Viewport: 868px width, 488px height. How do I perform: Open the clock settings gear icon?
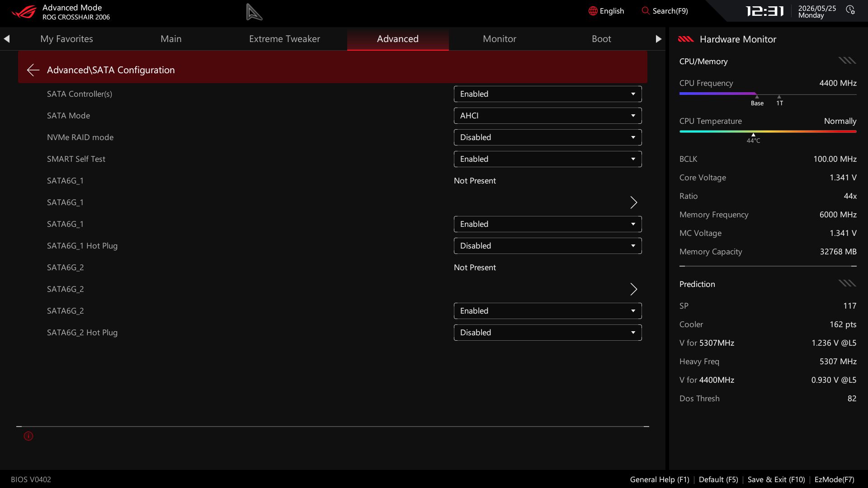click(x=850, y=10)
